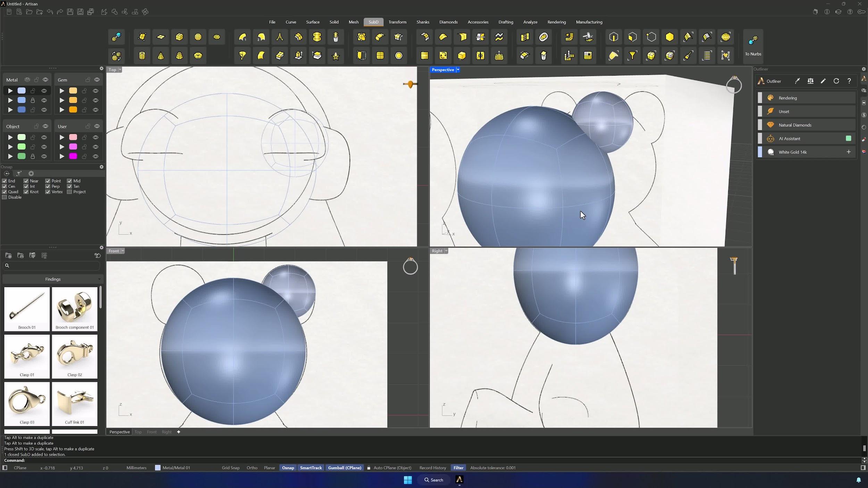The image size is (868, 488).
Task: Click the Metal group stacked layers icon
Action: [27, 79]
